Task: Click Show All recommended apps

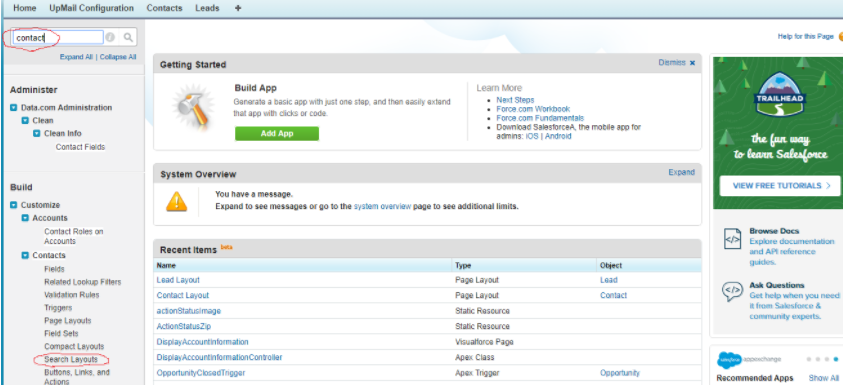Action: [x=824, y=378]
